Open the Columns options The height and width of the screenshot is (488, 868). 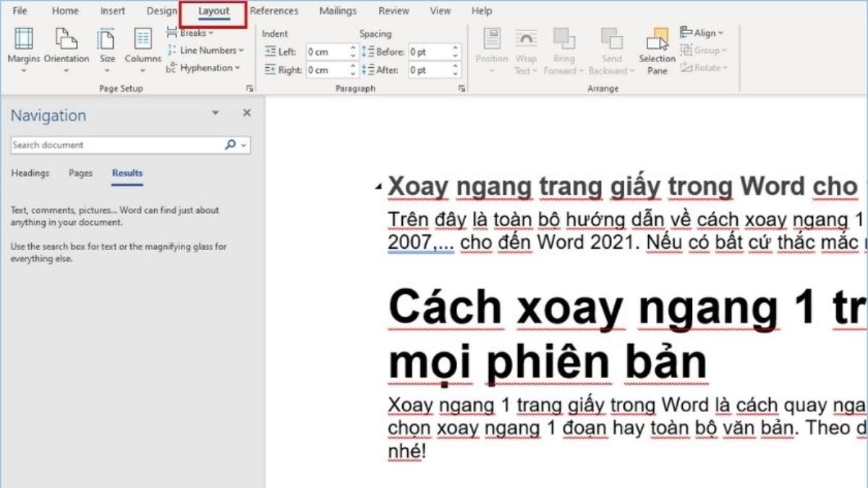(142, 49)
